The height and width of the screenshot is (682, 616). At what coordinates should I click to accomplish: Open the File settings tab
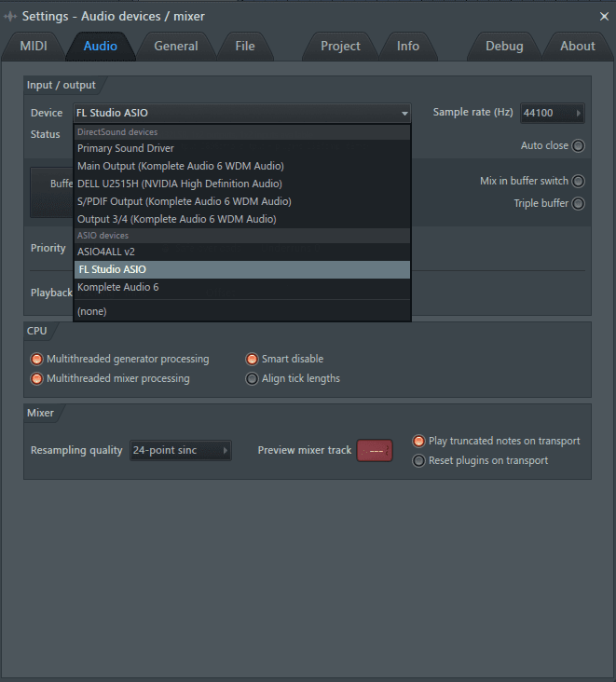[245, 46]
